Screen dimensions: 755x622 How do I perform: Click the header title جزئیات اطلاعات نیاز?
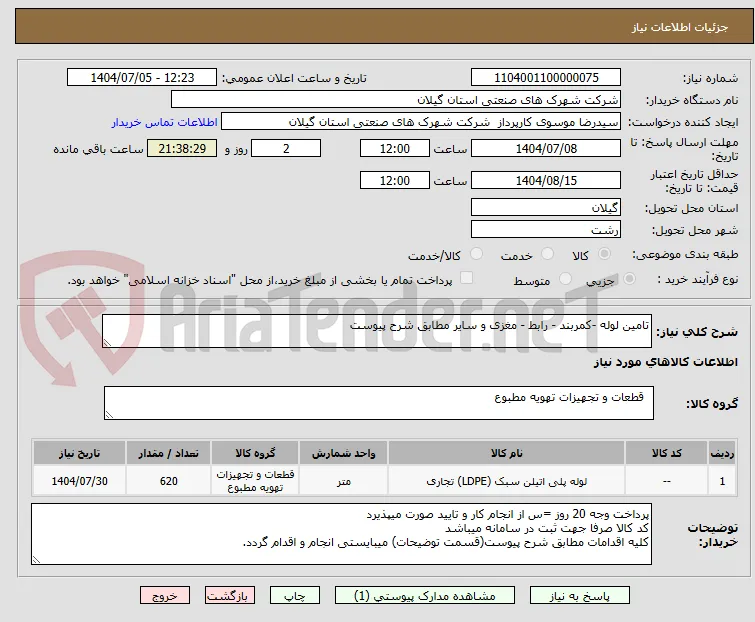[679, 27]
